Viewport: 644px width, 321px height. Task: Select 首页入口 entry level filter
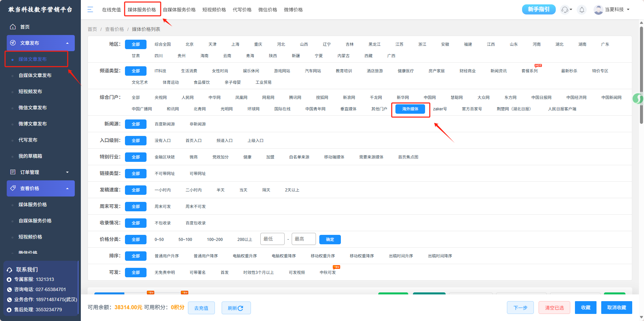(194, 141)
